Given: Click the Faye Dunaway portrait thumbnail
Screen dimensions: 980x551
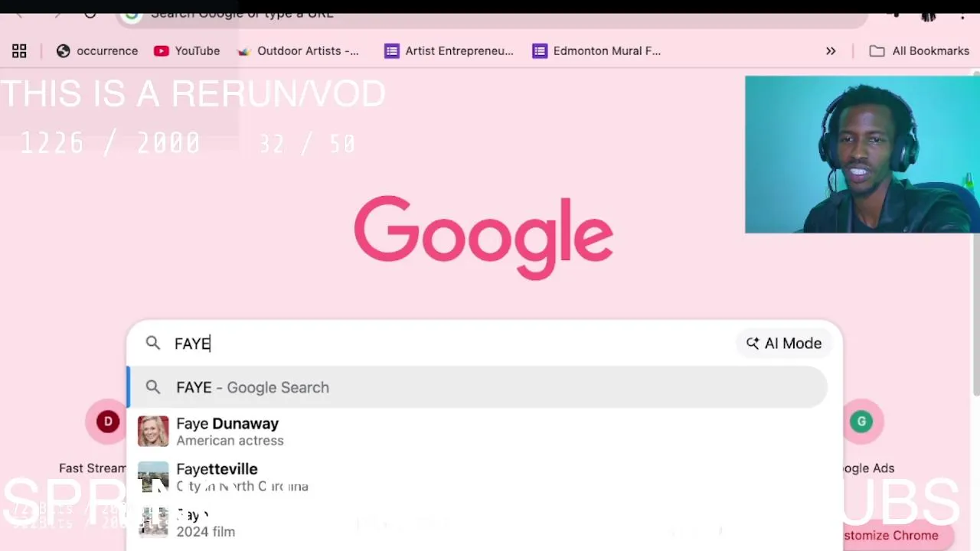Looking at the screenshot, I should [x=153, y=432].
